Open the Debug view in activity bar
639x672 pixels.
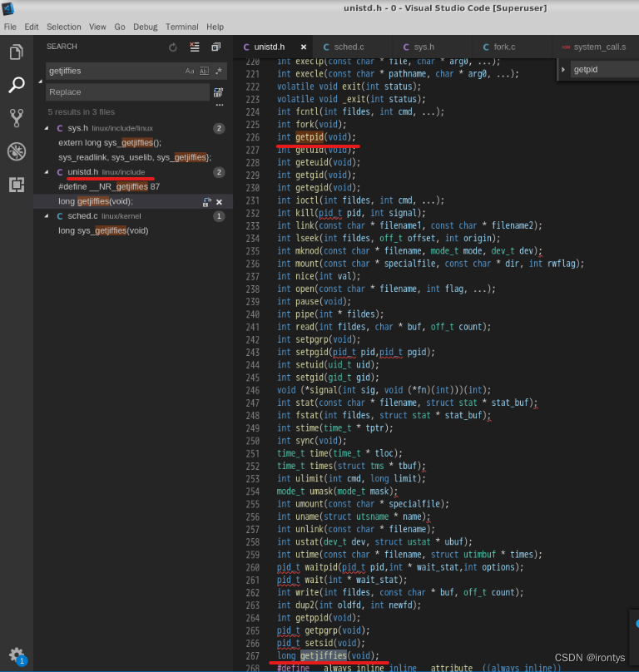click(x=16, y=151)
